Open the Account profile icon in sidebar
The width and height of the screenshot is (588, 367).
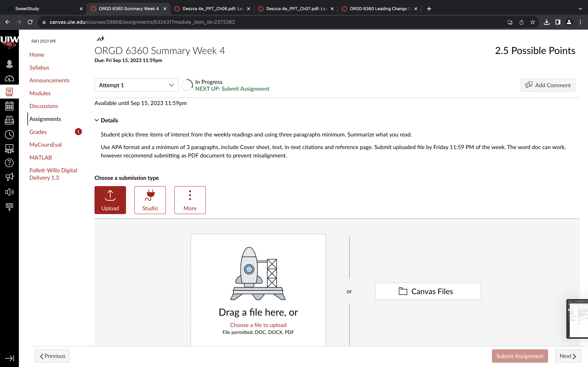(x=9, y=64)
